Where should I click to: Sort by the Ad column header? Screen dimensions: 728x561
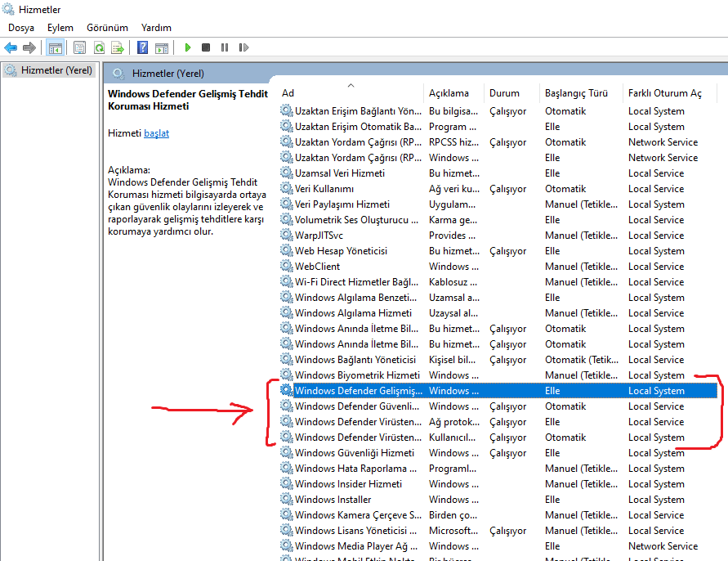pos(351,93)
